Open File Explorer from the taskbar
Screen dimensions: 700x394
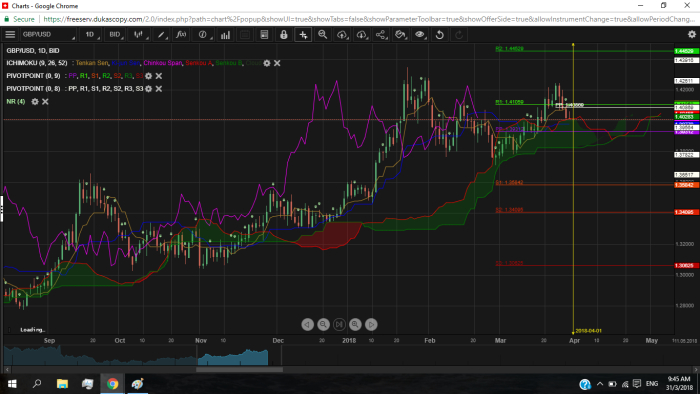point(62,384)
